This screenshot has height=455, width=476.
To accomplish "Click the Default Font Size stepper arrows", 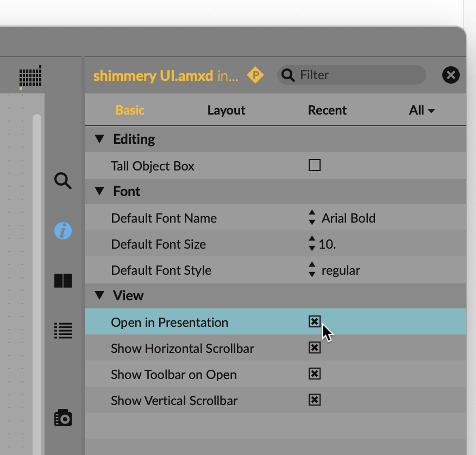I will (312, 244).
